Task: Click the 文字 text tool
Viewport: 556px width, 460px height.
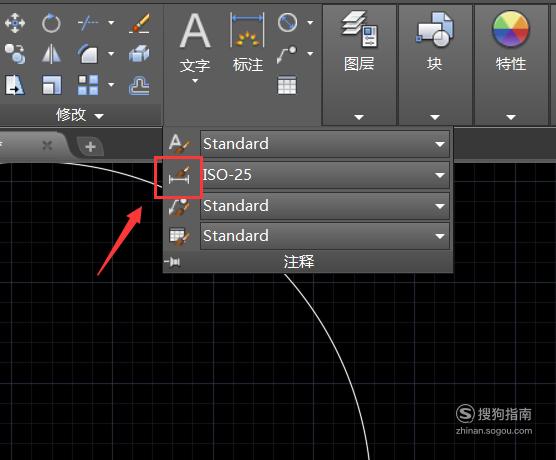Action: click(195, 43)
